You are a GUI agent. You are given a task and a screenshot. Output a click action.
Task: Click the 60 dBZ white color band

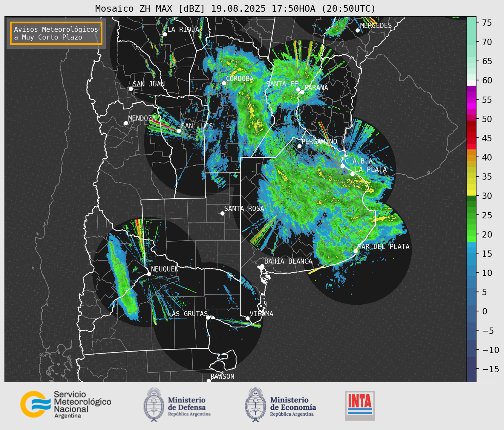pos(471,83)
